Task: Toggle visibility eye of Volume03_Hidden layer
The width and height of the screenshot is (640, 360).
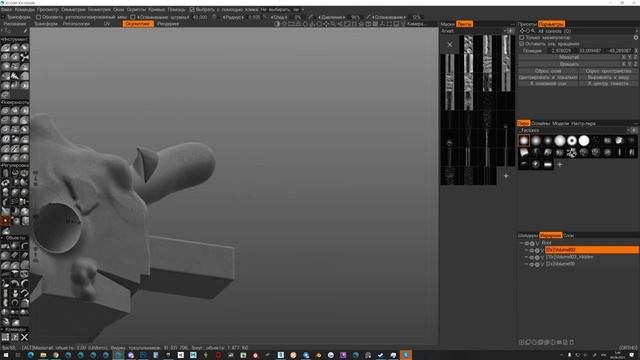Action: pos(532,258)
